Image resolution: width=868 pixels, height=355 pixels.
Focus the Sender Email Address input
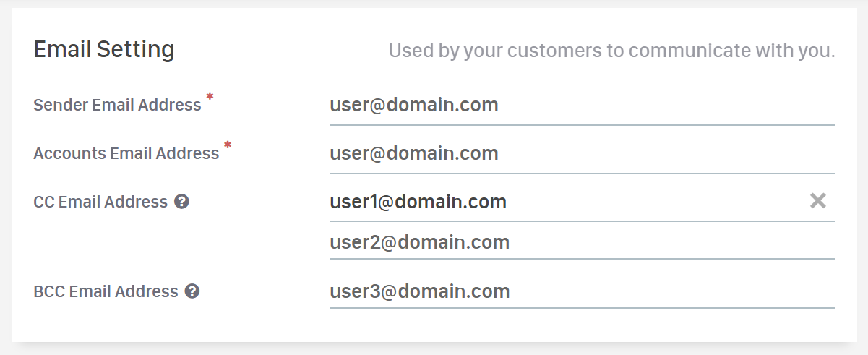click(x=582, y=106)
